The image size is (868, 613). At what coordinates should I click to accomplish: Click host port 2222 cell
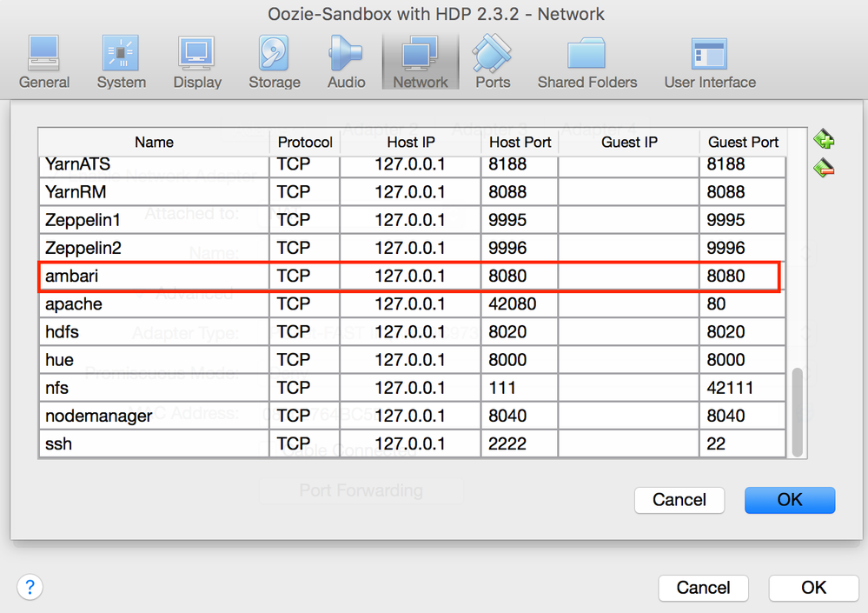520,443
